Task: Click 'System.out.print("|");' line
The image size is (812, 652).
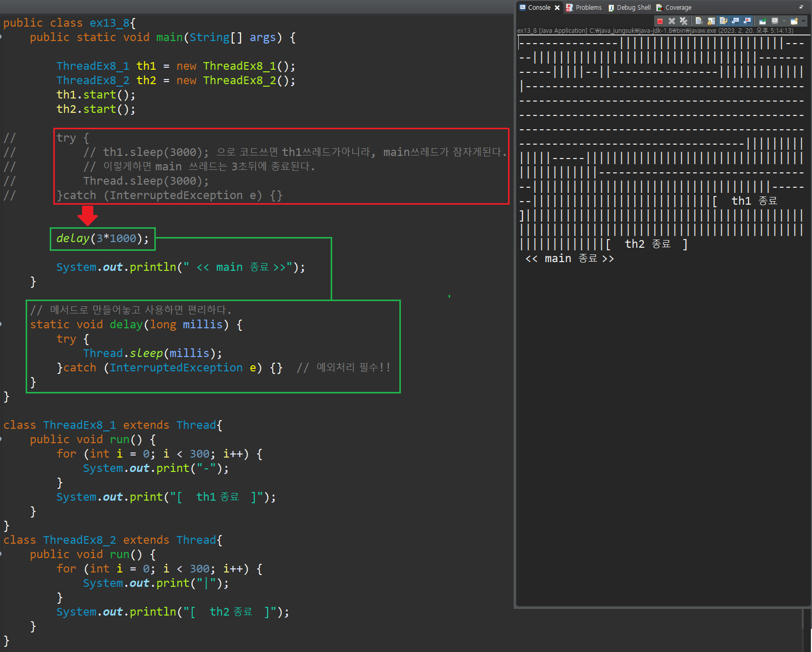Action: point(156,583)
